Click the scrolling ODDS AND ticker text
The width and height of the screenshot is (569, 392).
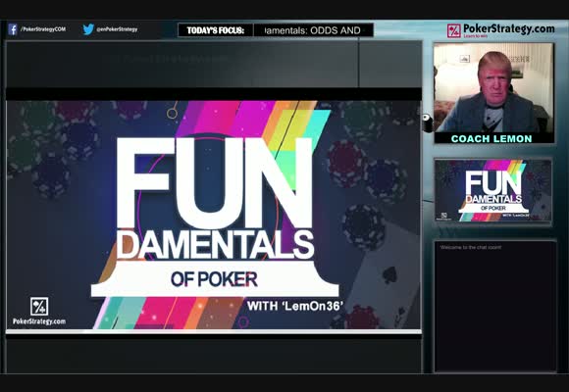pos(313,30)
